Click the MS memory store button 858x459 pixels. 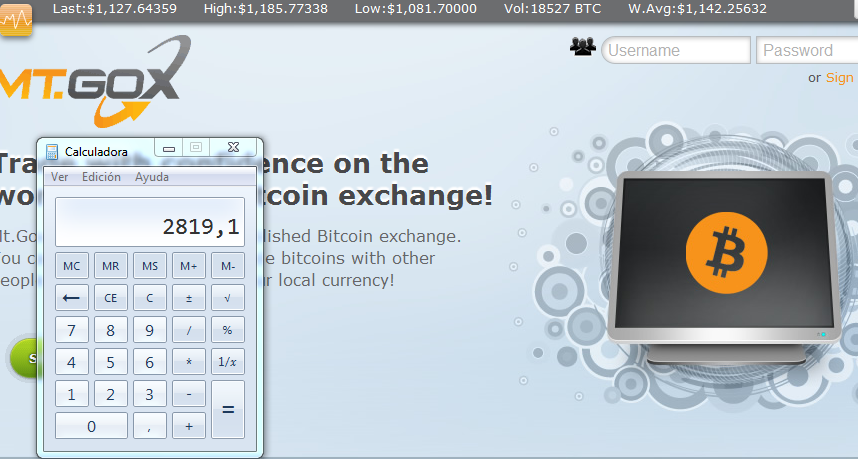click(x=149, y=266)
